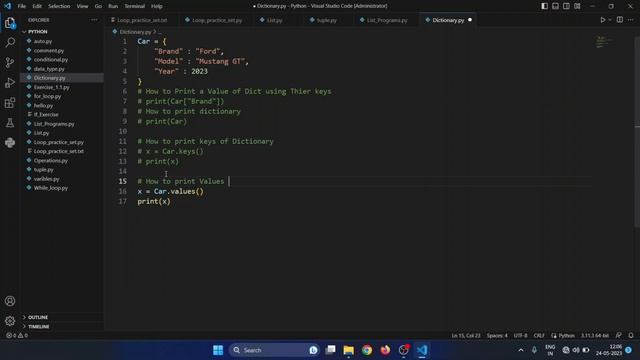The height and width of the screenshot is (360, 640).
Task: Close the unsaved Dictionary.py tab dot
Action: [x=470, y=20]
